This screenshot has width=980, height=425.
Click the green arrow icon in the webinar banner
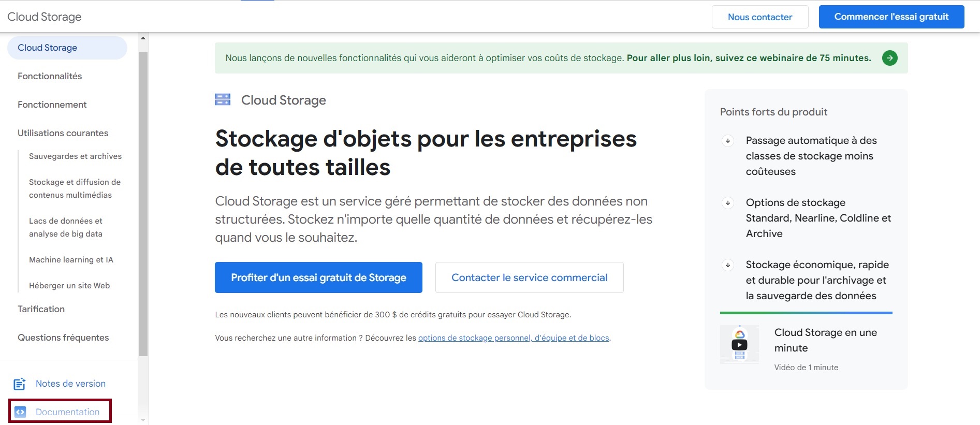(889, 58)
